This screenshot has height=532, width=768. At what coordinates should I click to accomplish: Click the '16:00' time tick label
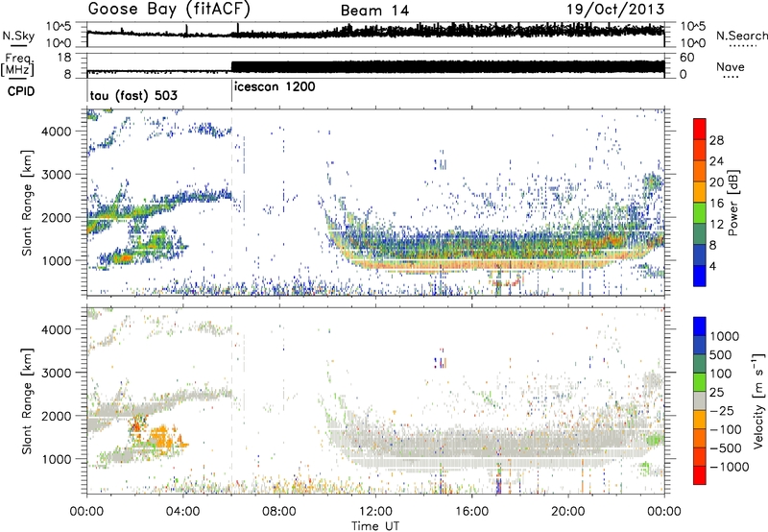tap(471, 512)
